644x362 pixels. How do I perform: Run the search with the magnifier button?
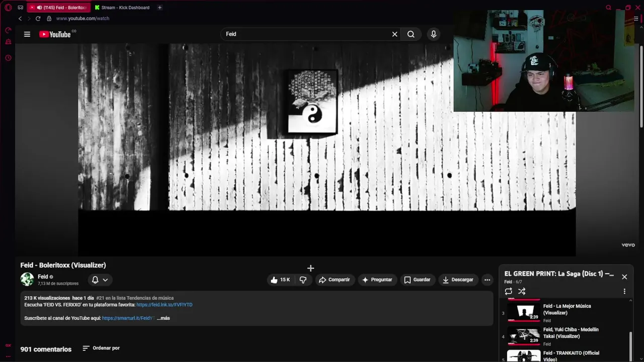click(x=411, y=34)
